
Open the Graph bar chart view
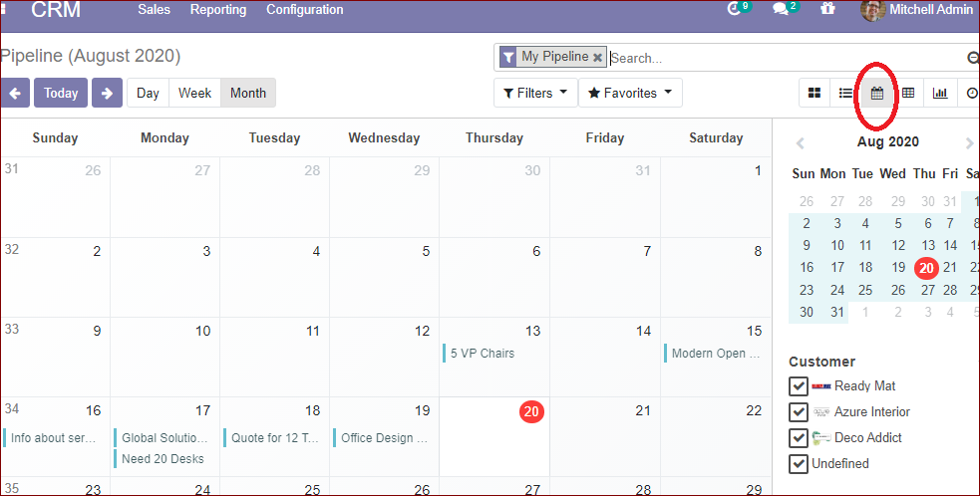tap(940, 93)
